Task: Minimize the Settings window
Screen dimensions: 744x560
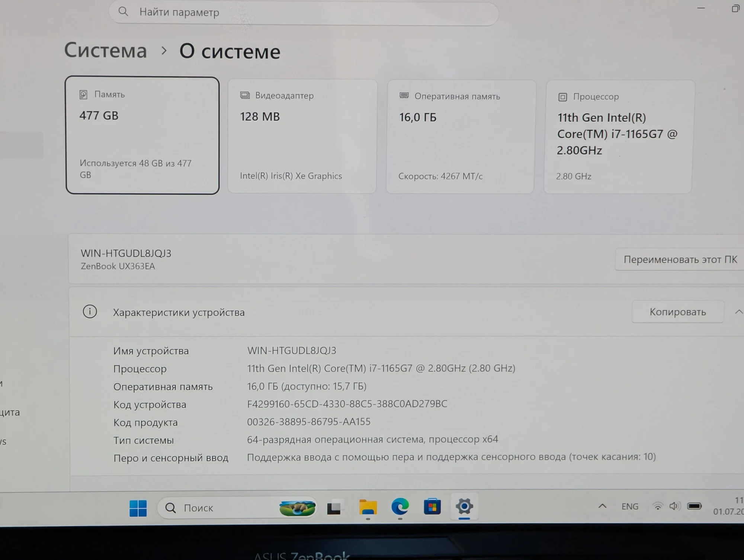Action: pyautogui.click(x=701, y=8)
